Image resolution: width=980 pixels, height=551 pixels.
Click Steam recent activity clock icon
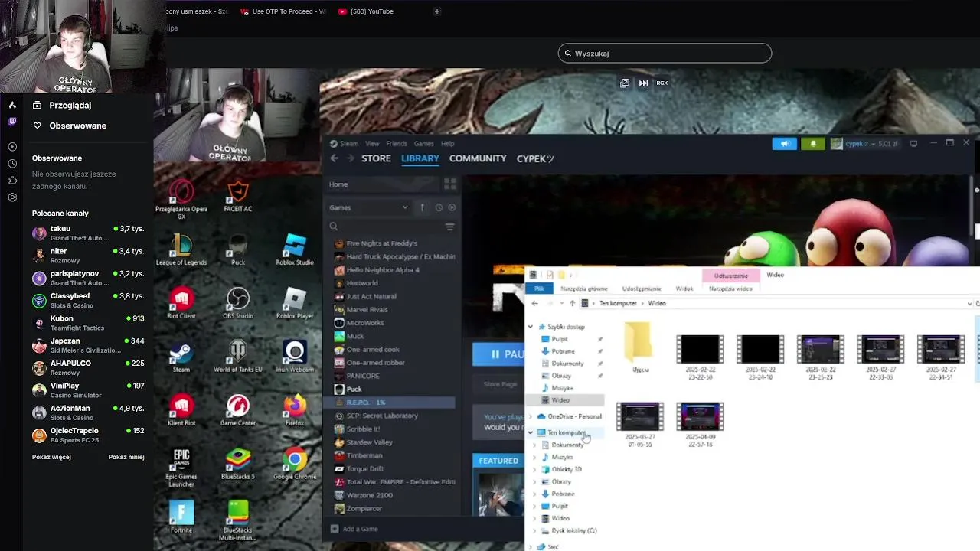tap(439, 207)
